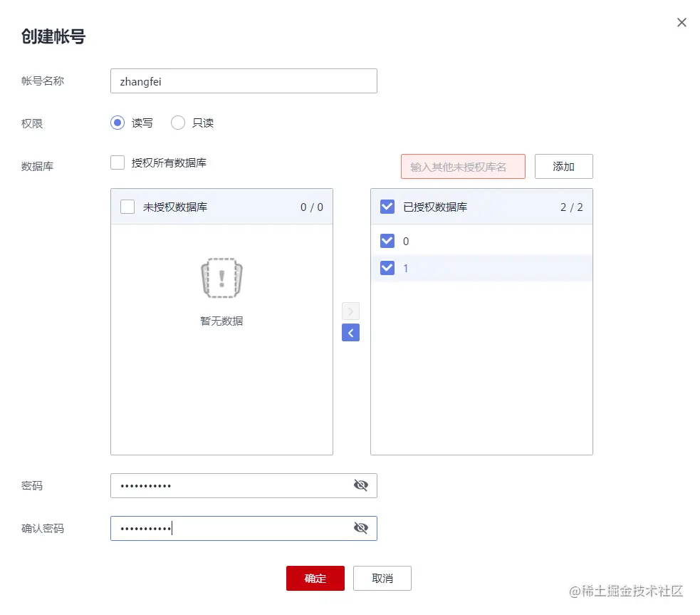Click the 0 / 0 count text

(312, 207)
